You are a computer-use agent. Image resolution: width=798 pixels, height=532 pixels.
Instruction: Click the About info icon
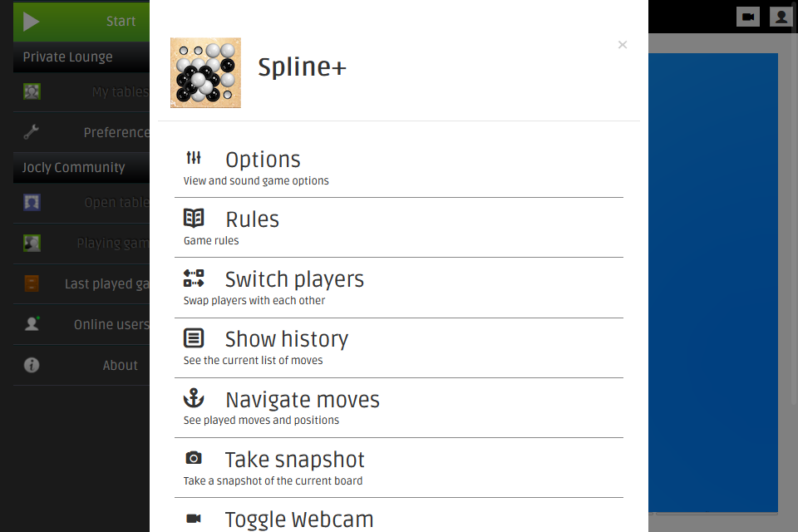pos(32,365)
